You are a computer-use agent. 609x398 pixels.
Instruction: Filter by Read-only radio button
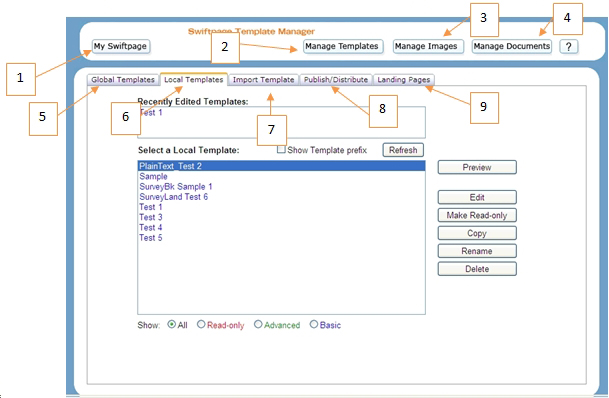pos(201,324)
